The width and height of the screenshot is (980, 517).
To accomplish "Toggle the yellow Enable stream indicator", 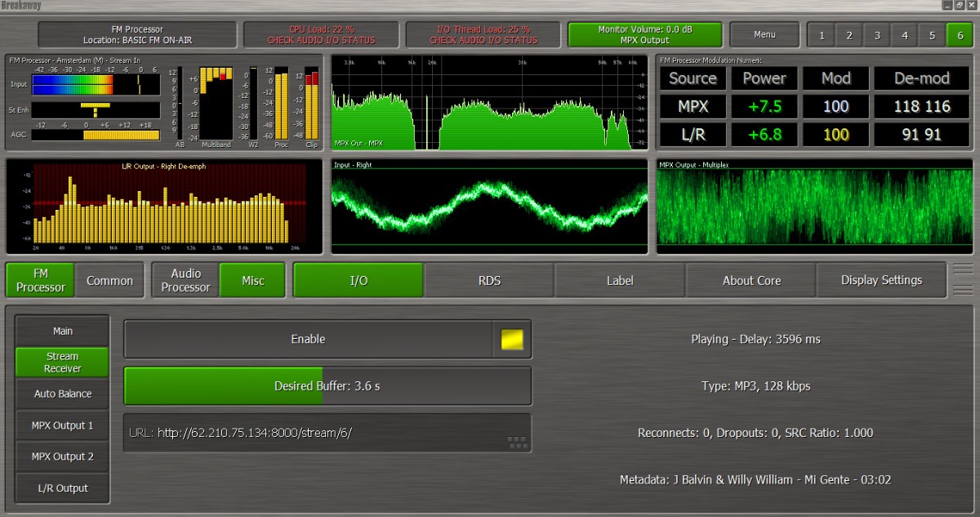I will pyautogui.click(x=512, y=339).
